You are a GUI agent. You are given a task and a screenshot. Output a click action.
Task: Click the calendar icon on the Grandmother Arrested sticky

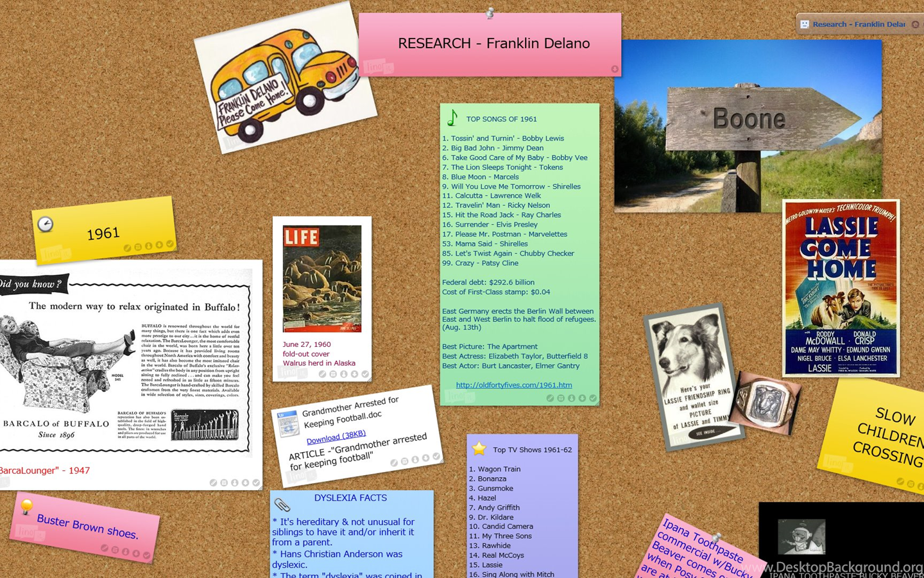pyautogui.click(x=404, y=461)
